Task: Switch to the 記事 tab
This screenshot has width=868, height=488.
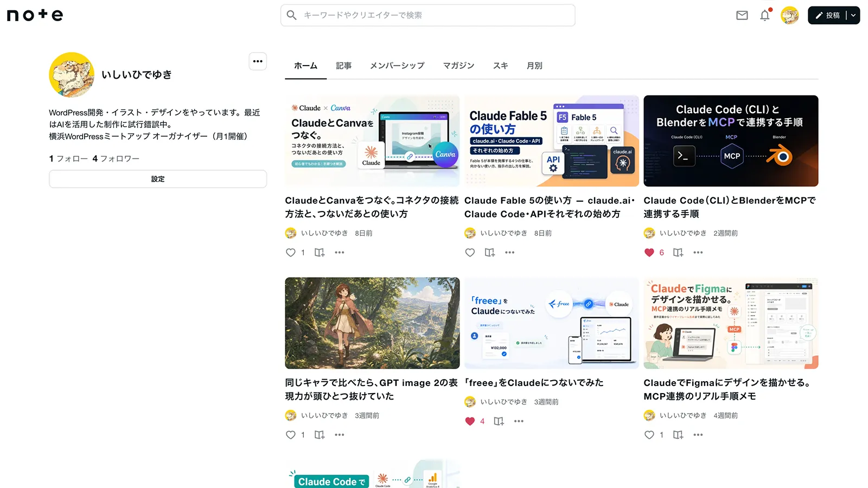Action: [343, 66]
